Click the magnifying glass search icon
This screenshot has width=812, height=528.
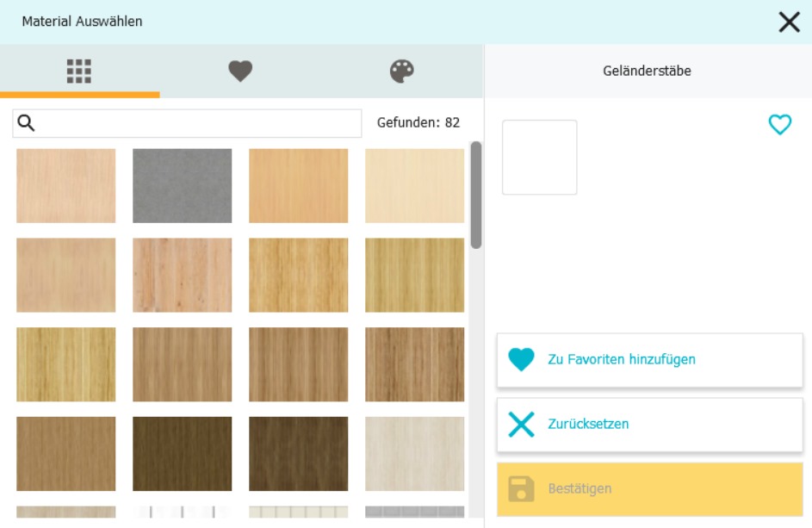pyautogui.click(x=27, y=123)
